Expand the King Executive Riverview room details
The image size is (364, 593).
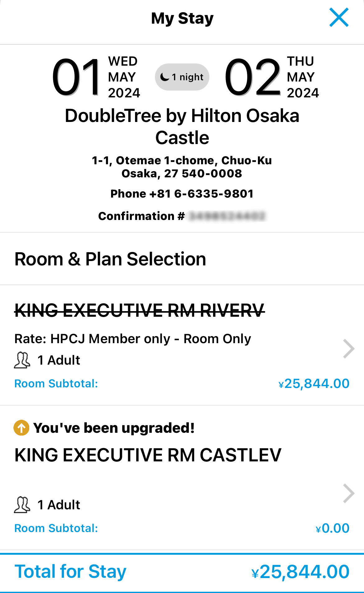(348, 349)
